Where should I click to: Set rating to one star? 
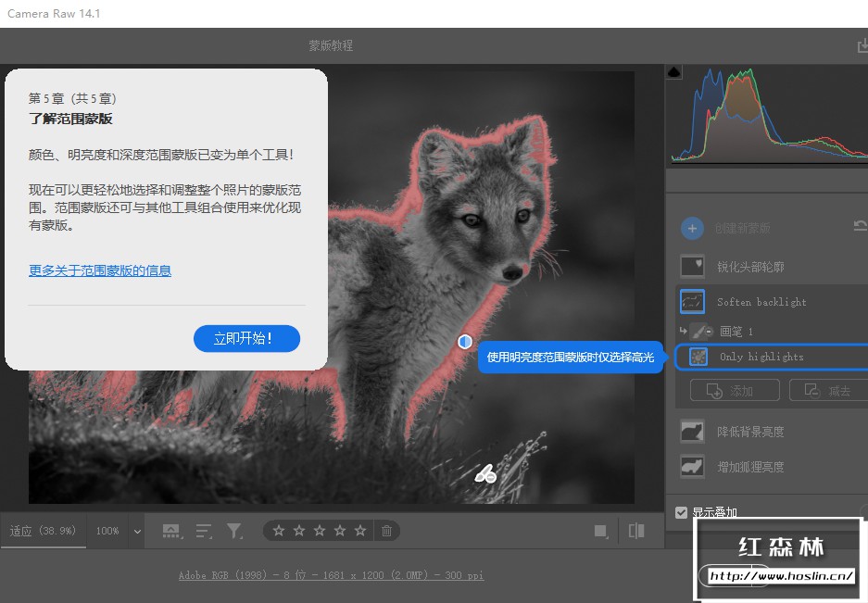(x=279, y=531)
